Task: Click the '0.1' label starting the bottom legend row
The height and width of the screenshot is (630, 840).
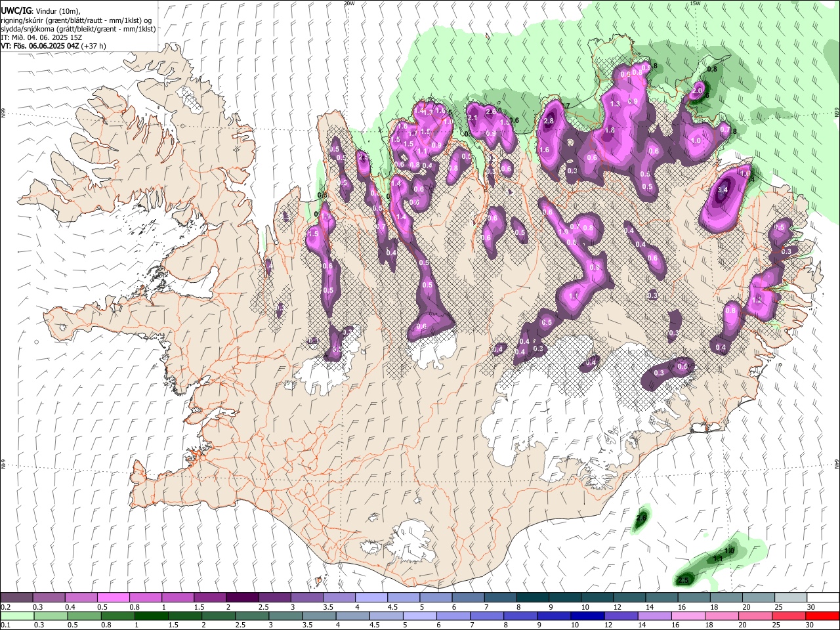Action: point(6,625)
